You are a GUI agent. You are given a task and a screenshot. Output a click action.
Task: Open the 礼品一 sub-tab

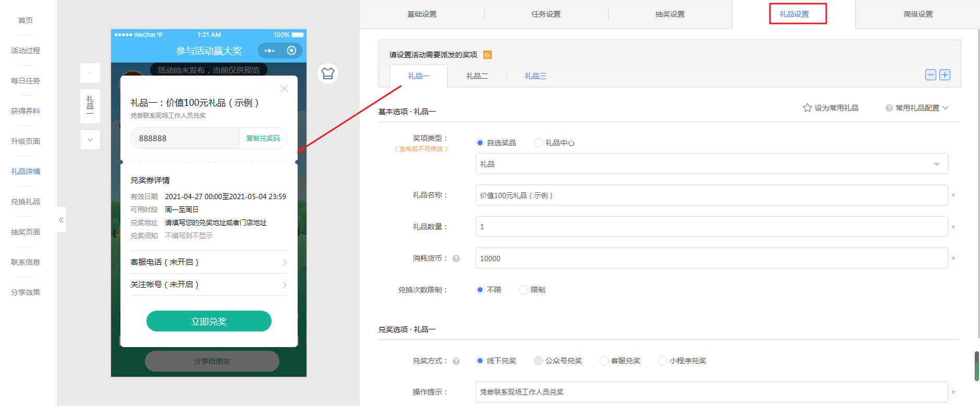(419, 76)
